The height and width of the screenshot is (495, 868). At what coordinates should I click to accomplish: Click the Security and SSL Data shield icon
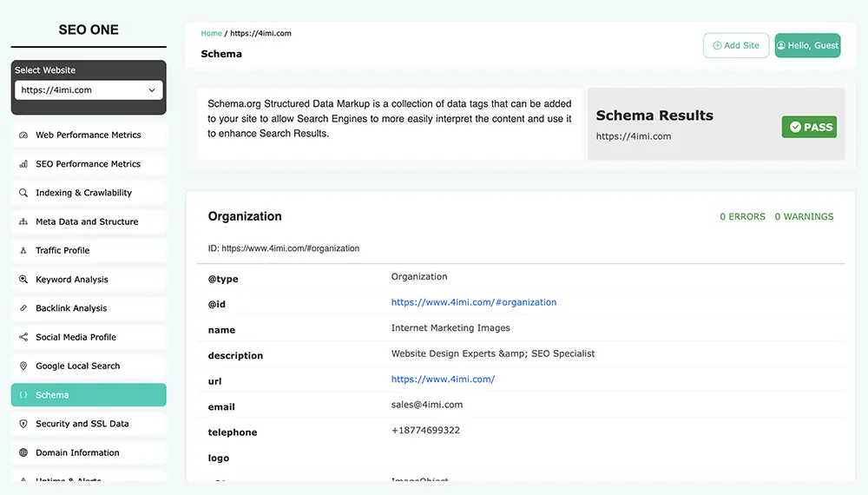pos(23,424)
